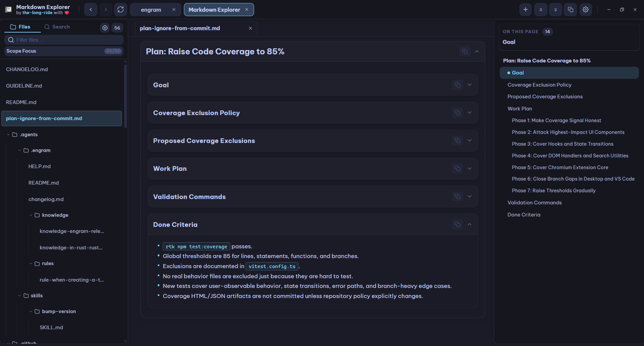Screen dimensions: 644x346
Task: Collapse the Done Criteria section
Action: pyautogui.click(x=469, y=224)
